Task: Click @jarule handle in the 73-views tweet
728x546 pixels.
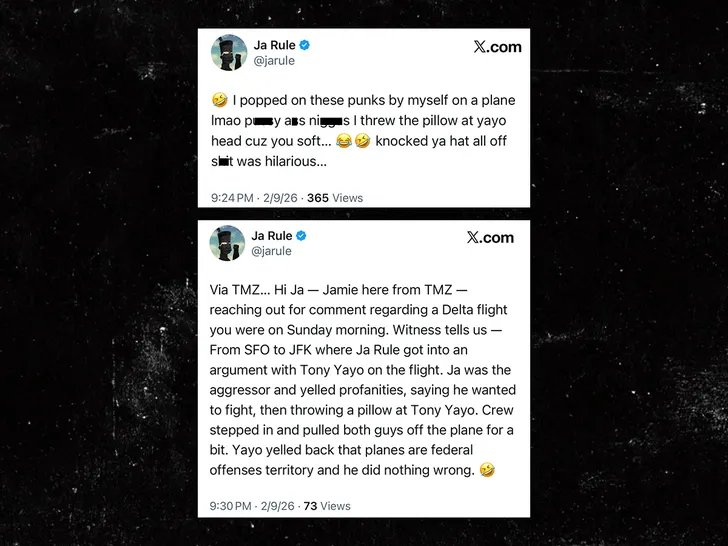Action: (x=273, y=251)
